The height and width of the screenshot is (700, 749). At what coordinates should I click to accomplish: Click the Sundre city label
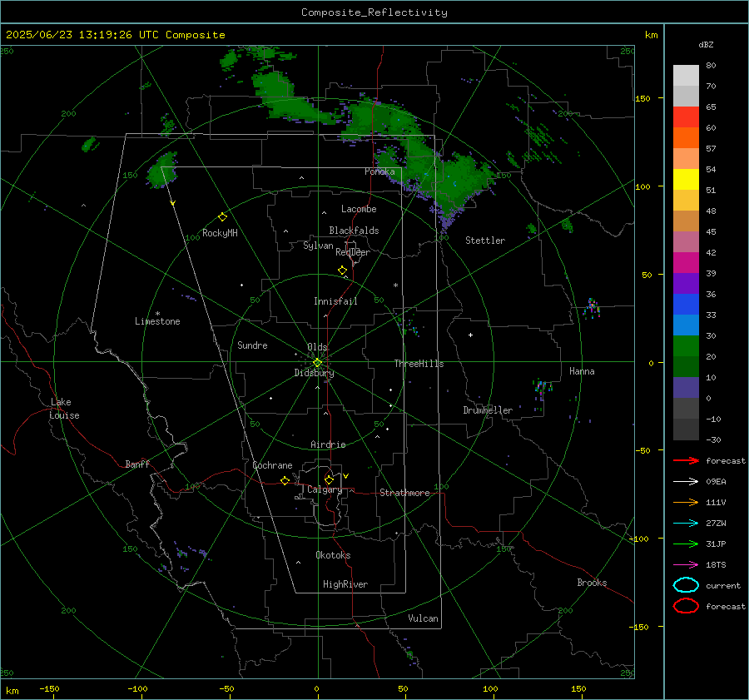coord(252,345)
